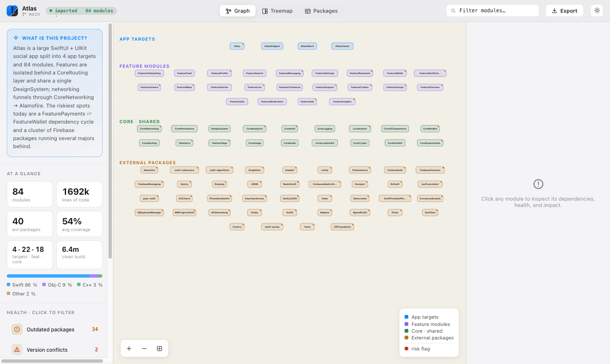Click the Core · Shared section heading
Viewport: 610px width, 364px height.
(140, 121)
